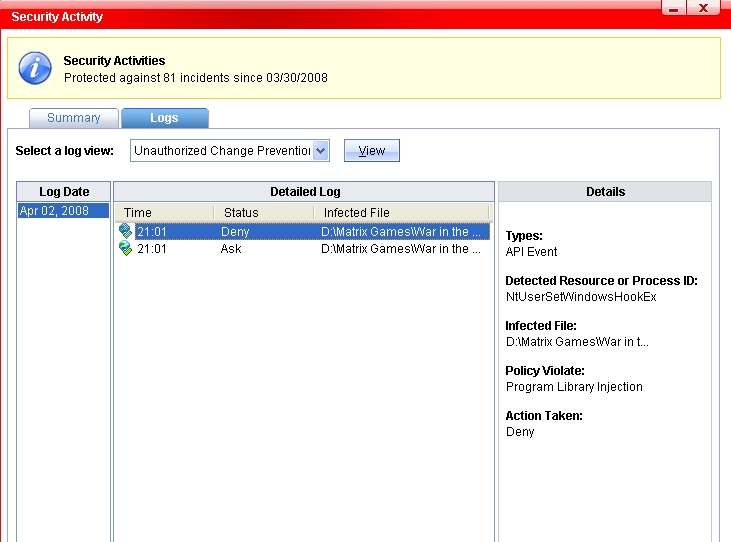Image resolution: width=731 pixels, height=542 pixels.
Task: Open the log view dropdown arrow
Action: coord(321,151)
